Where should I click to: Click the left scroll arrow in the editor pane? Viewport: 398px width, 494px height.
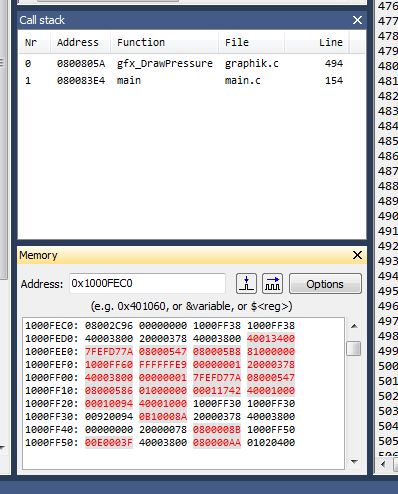[x=384, y=464]
